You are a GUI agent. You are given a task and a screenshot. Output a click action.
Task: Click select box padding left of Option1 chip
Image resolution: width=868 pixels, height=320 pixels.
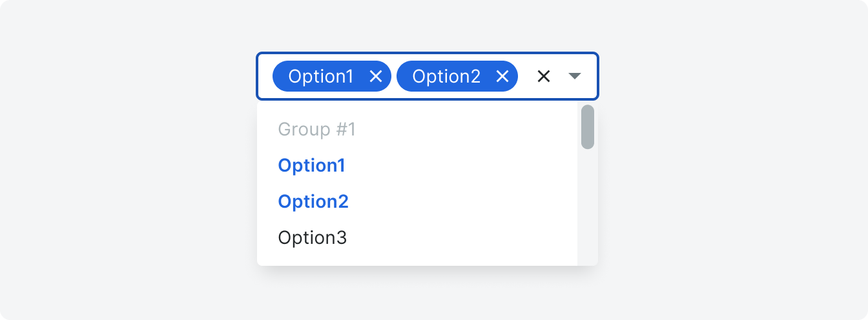pos(265,77)
